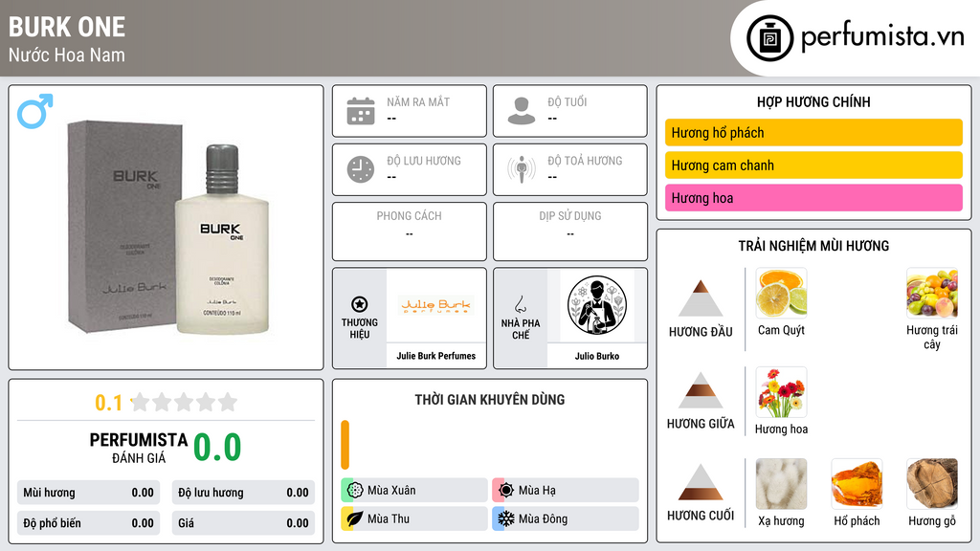Click the Độ lưu hương 0.00 score row
The width and height of the screenshot is (980, 551).
[x=243, y=493]
